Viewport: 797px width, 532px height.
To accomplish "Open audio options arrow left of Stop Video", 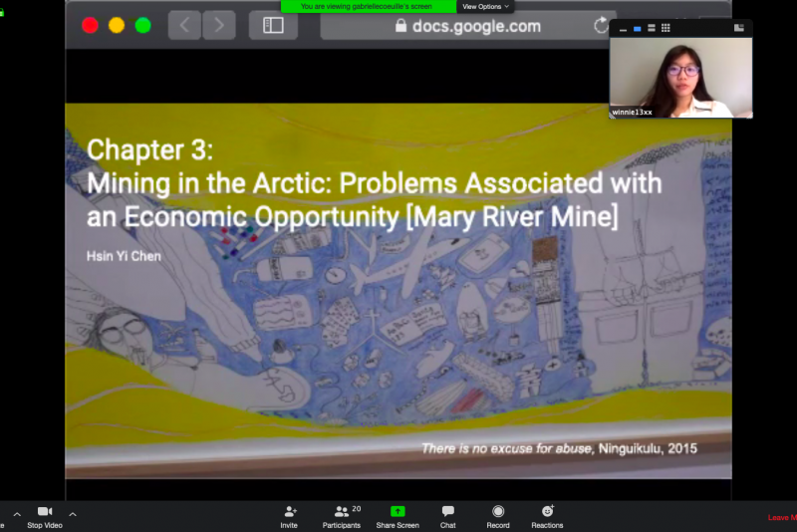I will (x=17, y=514).
